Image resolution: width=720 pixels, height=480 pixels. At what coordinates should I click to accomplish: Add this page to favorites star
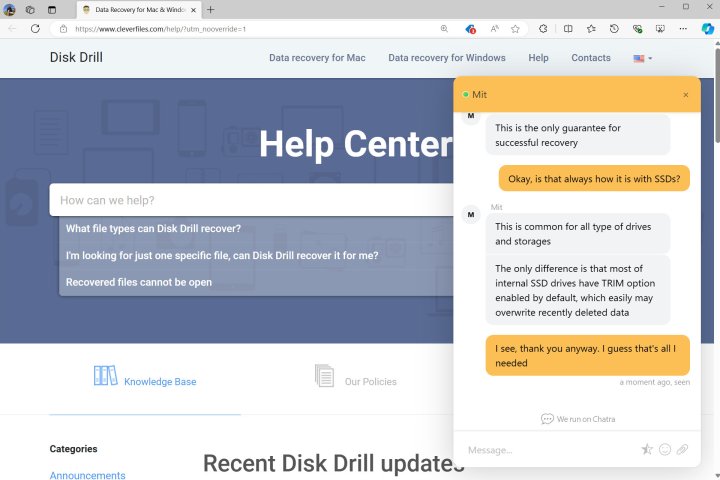515,29
